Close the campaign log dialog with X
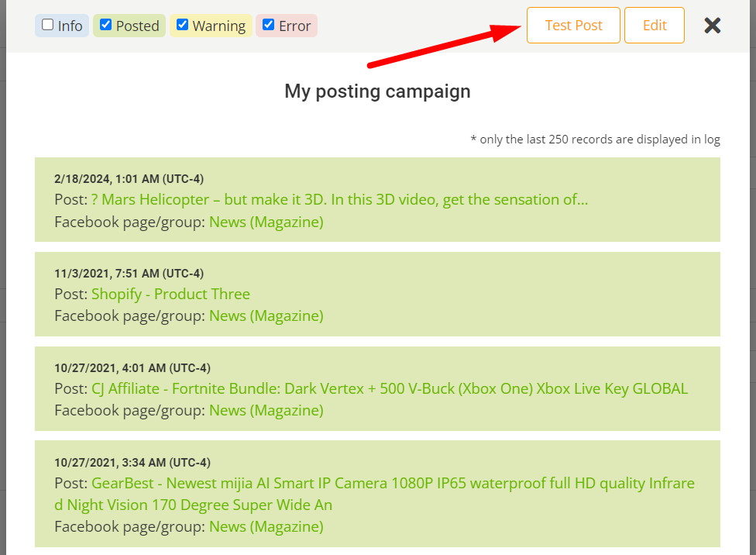 click(713, 26)
